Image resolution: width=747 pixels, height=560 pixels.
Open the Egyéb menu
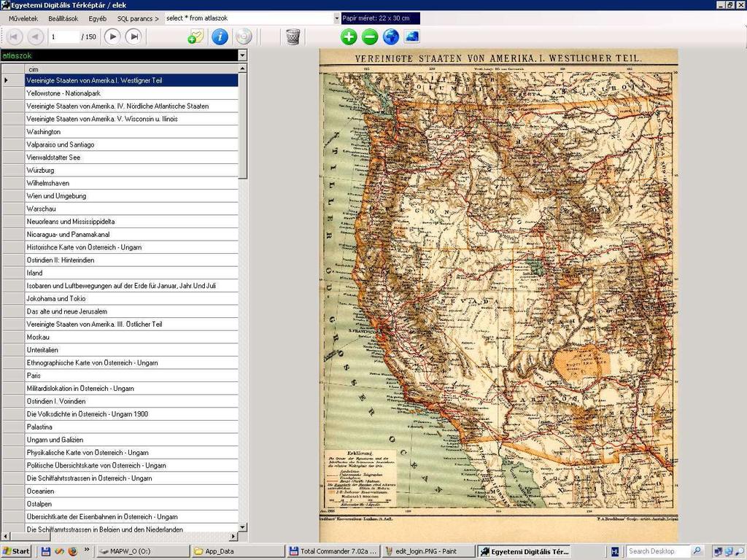pos(97,18)
